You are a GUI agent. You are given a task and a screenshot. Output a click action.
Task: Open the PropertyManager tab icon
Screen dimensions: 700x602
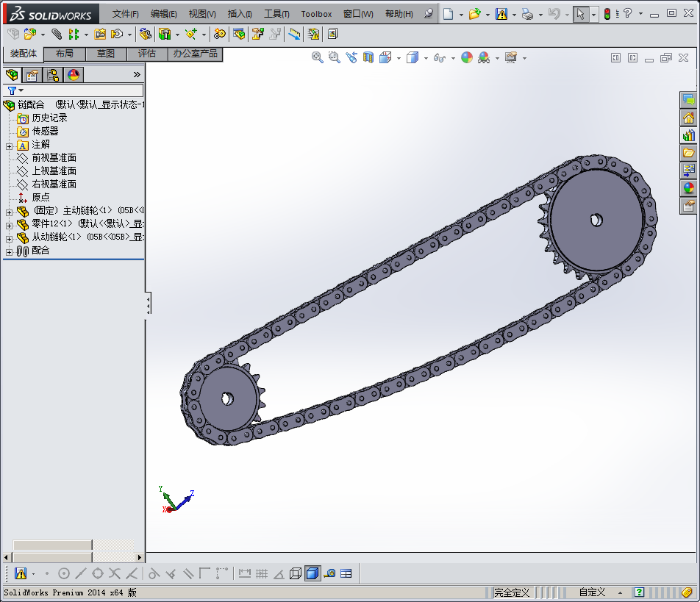[32, 74]
